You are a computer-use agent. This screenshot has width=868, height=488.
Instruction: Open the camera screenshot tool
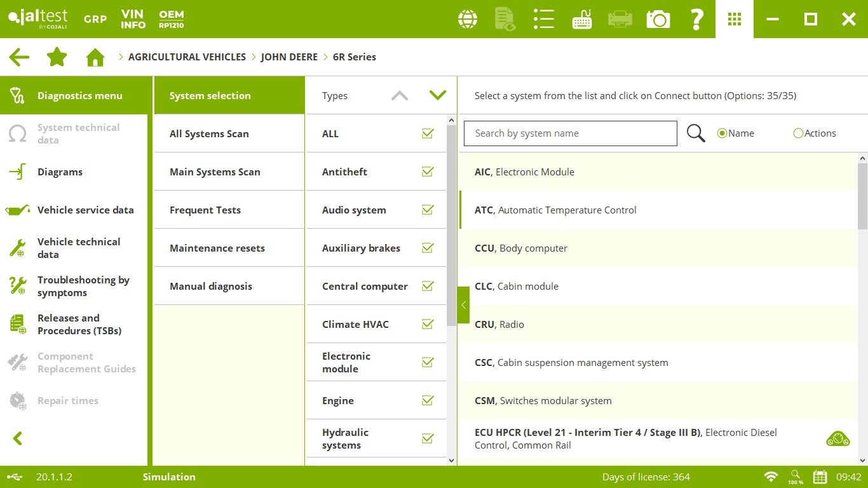(658, 19)
